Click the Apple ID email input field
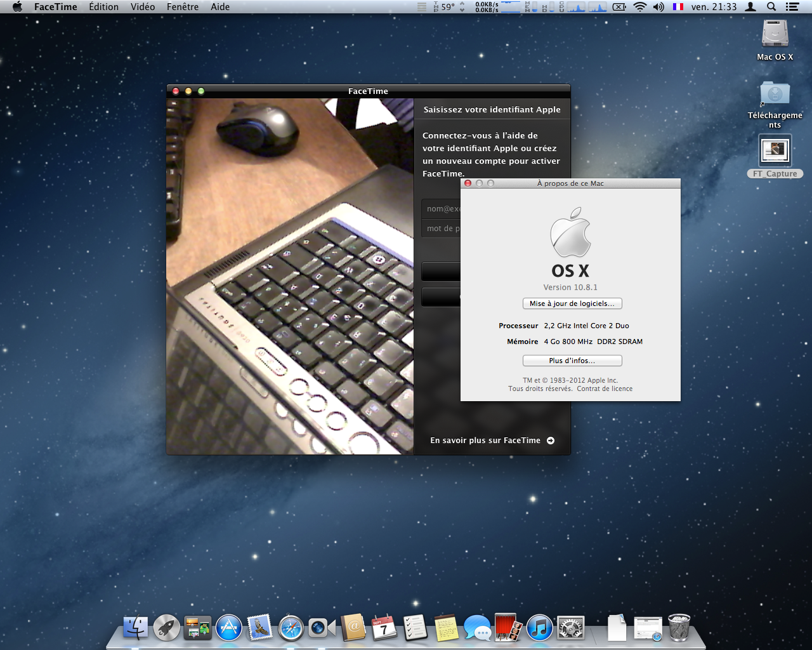Screen dimensions: 812x650 (442, 209)
